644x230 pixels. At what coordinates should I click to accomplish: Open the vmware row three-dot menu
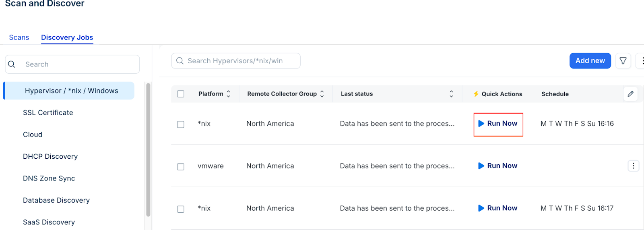coord(633,166)
